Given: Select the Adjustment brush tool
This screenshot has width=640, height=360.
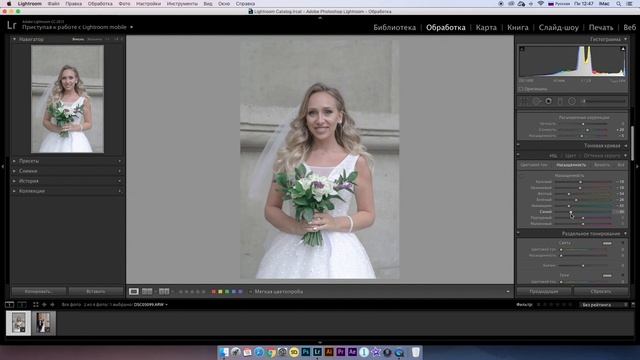Looking at the screenshot, I should coord(604,101).
